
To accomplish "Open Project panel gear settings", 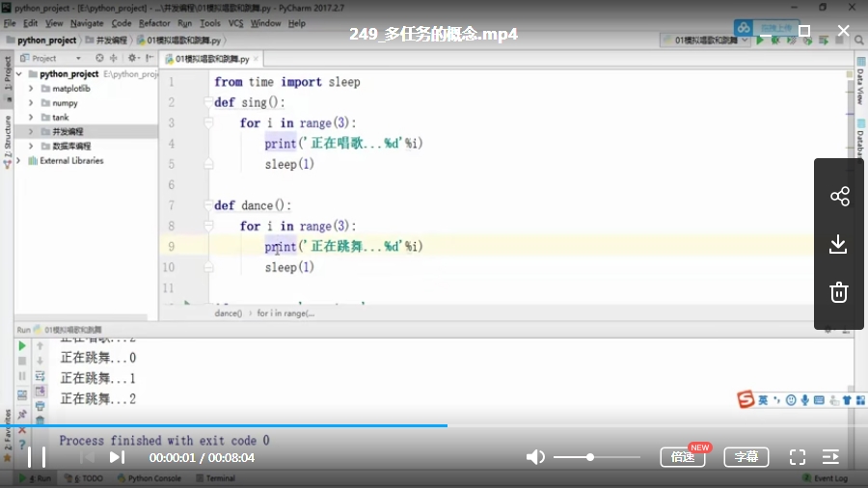I will pyautogui.click(x=133, y=58).
